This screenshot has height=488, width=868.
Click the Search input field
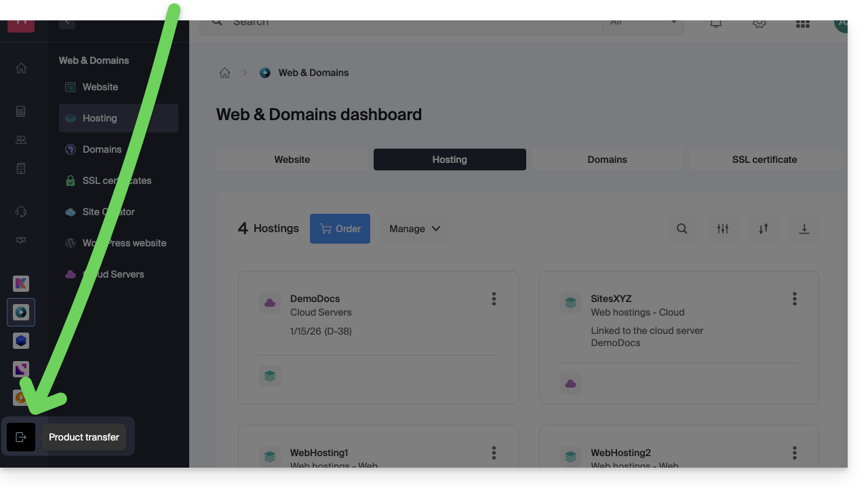point(407,22)
